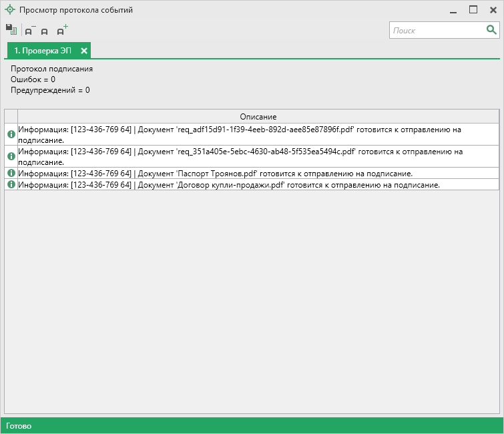The width and height of the screenshot is (504, 434).
Task: Click the search magnifier icon
Action: pyautogui.click(x=491, y=30)
